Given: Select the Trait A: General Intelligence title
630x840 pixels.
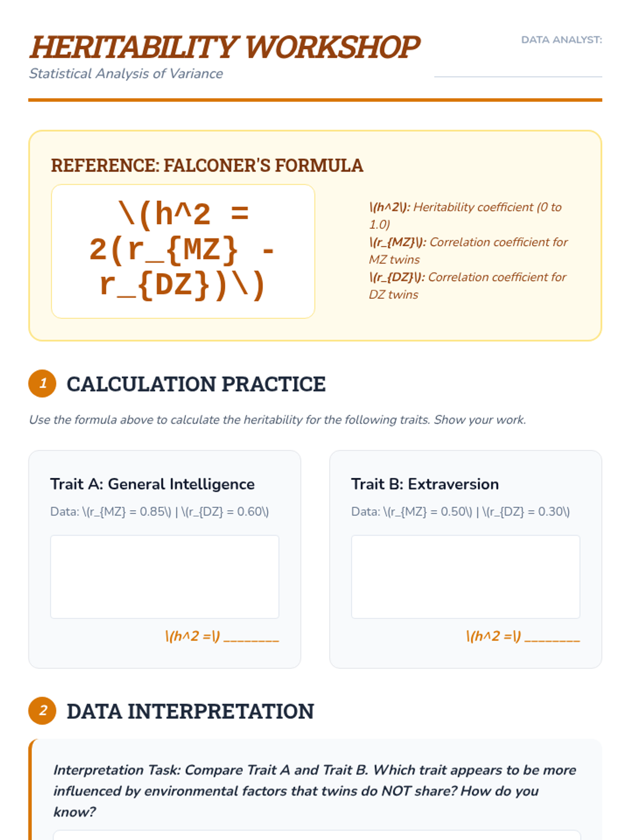Looking at the screenshot, I should click(x=152, y=484).
